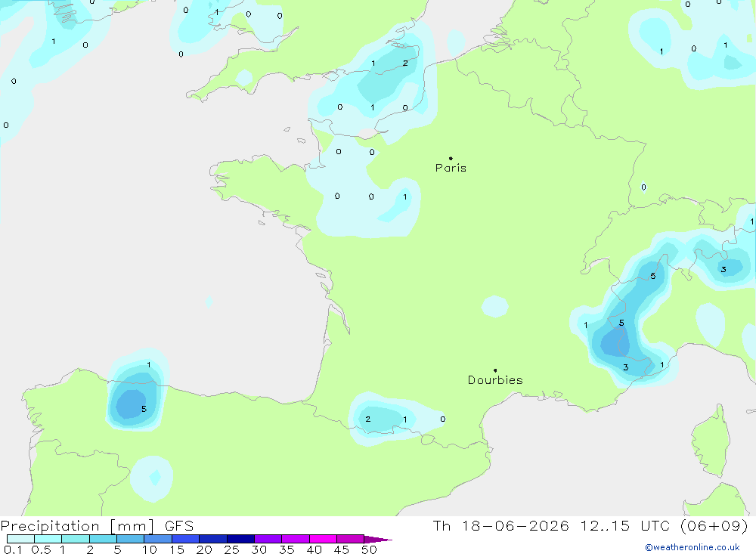The image size is (756, 554).
Task: Click the (06+09) forecast run label
Action: 714,525
